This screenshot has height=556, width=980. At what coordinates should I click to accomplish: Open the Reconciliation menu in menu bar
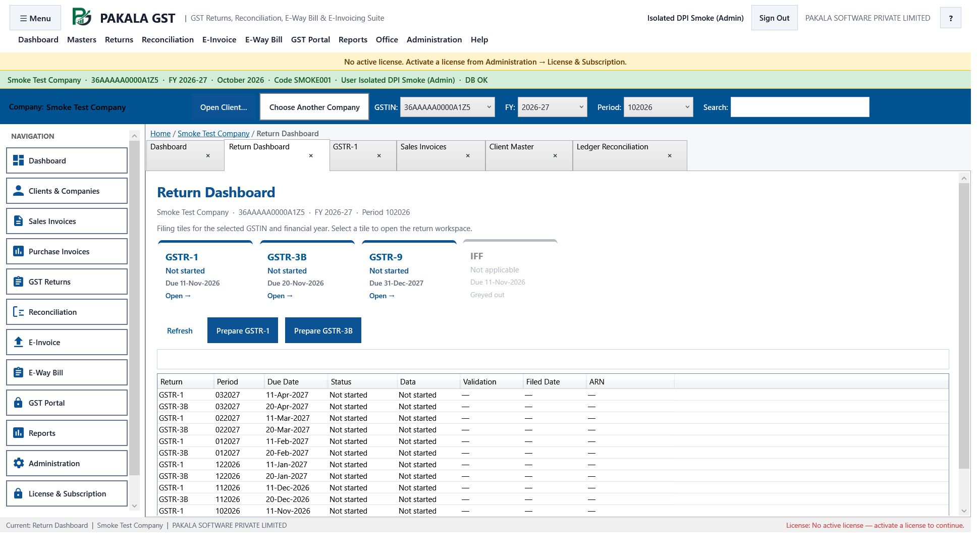168,39
